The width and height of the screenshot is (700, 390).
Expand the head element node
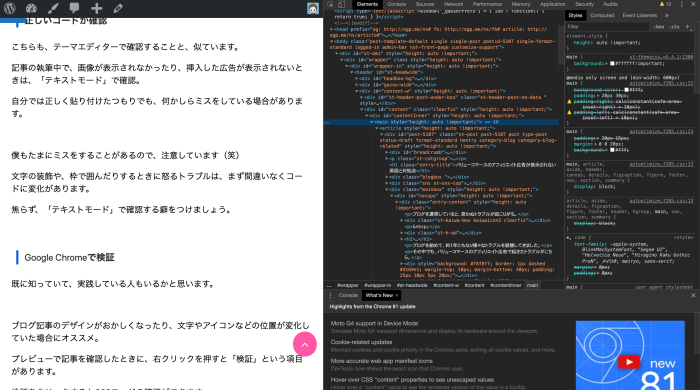tap(332, 29)
